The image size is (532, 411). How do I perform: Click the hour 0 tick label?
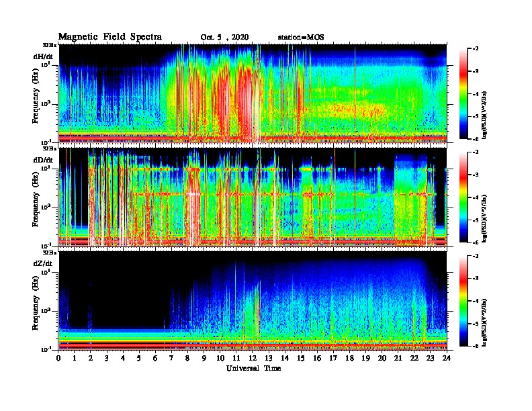pos(58,358)
